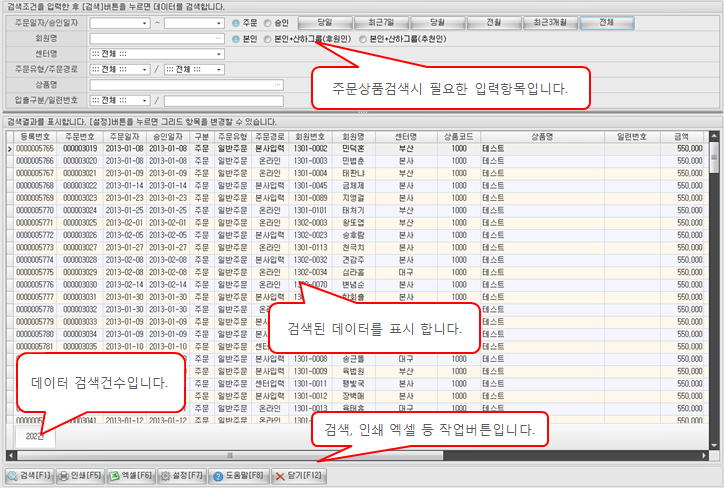Open the start date dropdown
Screen dimensions: 724x490
[145, 23]
